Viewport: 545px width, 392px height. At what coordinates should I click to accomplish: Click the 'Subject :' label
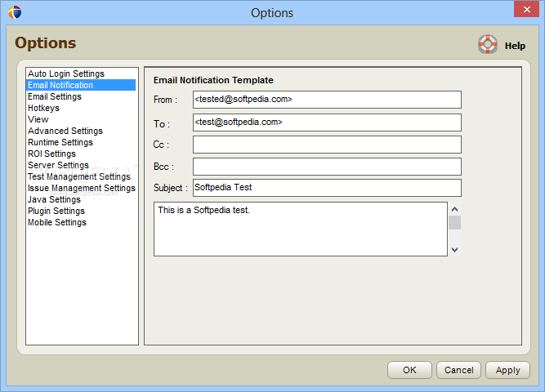[x=171, y=188]
